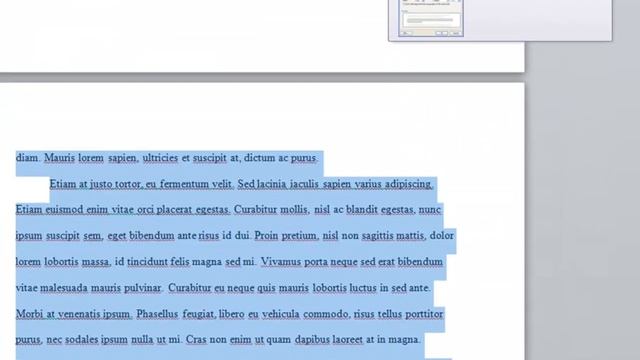Viewport: 640px width, 360px height.
Task: Click the word "Morbi" in the document
Action: [29, 314]
